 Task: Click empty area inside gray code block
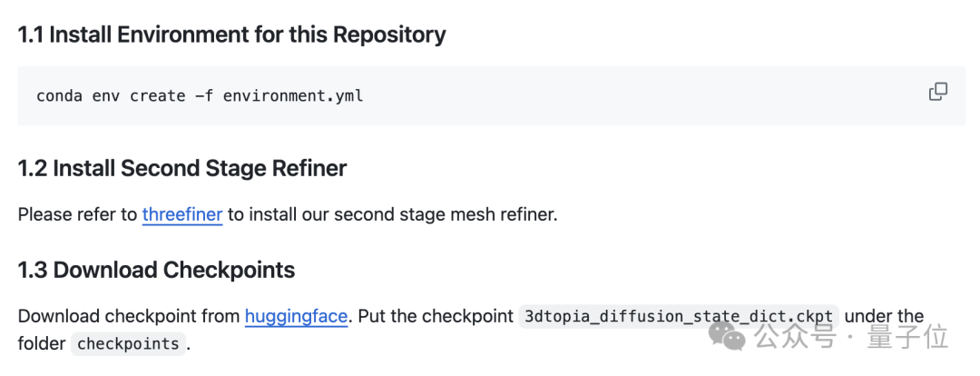coord(635,95)
